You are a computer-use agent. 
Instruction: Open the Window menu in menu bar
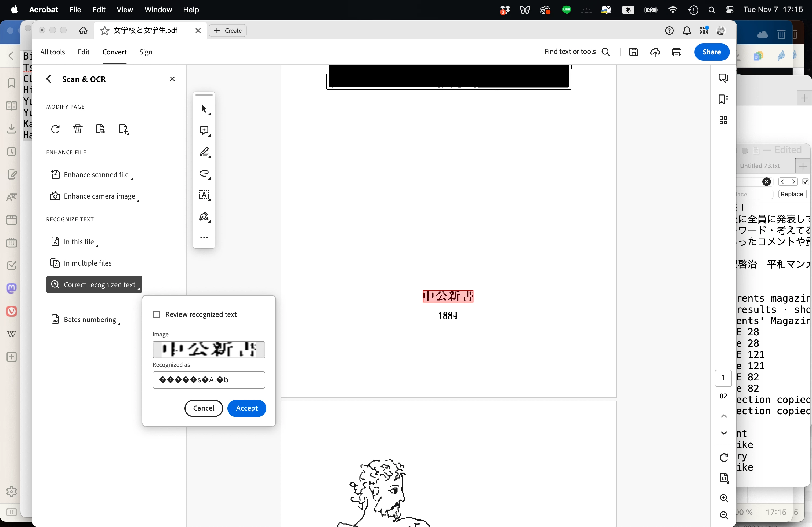click(x=158, y=10)
